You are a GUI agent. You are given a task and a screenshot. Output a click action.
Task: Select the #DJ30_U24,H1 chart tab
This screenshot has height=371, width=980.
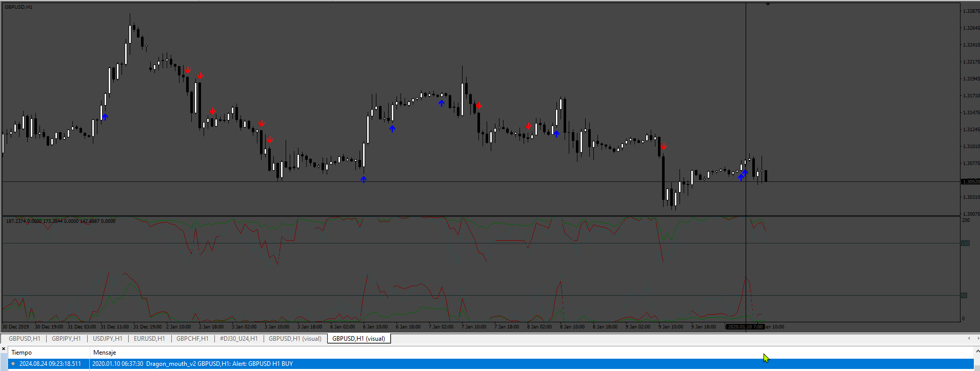239,339
